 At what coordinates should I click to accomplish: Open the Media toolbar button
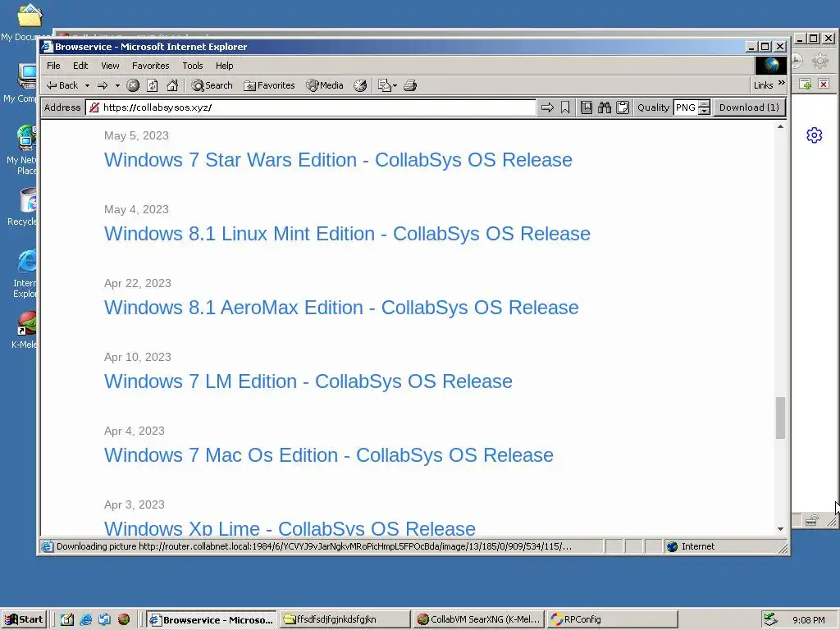click(x=325, y=85)
